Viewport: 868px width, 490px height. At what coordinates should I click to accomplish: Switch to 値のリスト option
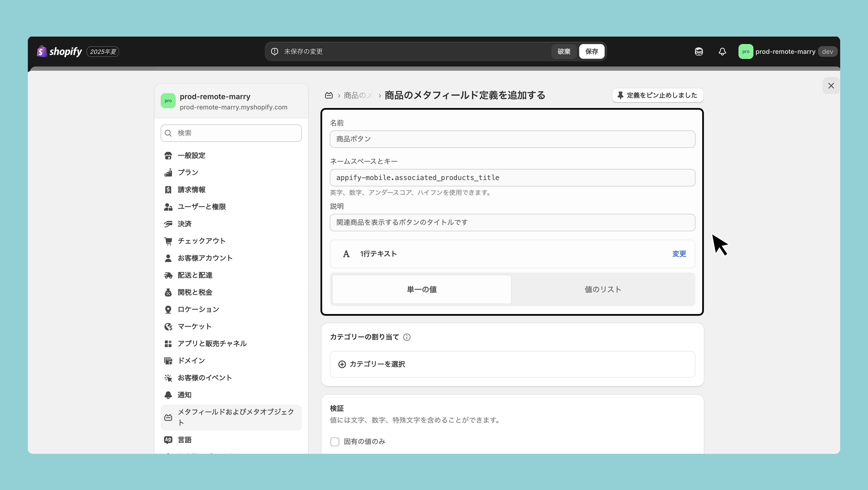603,289
